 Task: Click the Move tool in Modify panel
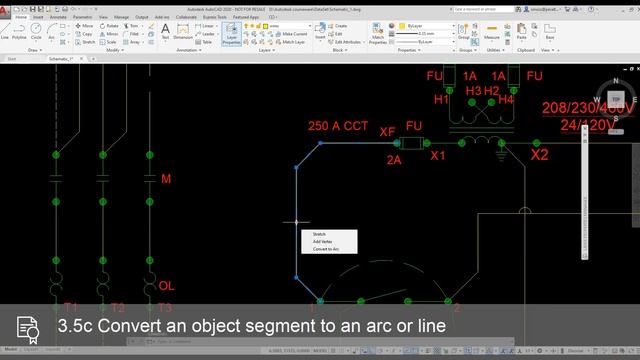click(x=84, y=26)
